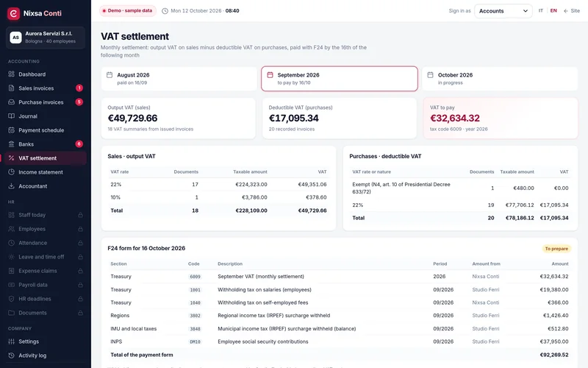Click the Purchase invoices inbox icon

click(x=11, y=102)
